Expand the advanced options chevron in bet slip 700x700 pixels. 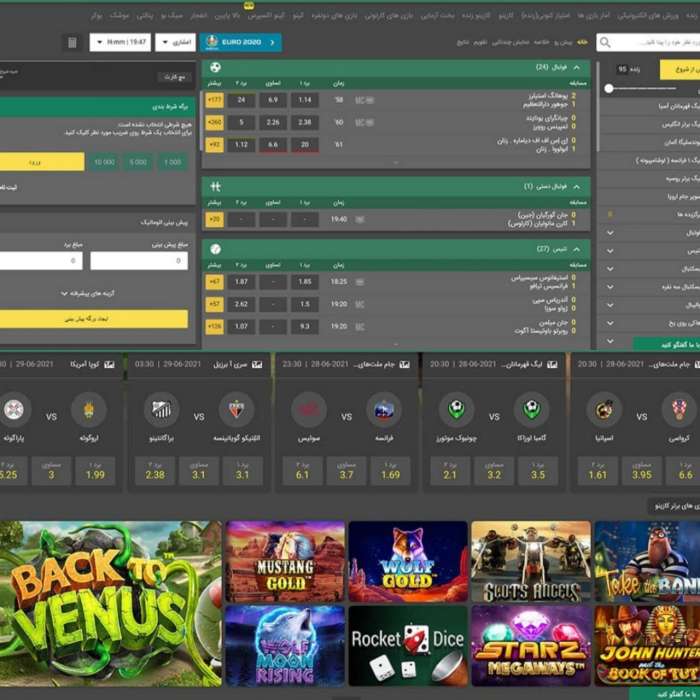64,294
